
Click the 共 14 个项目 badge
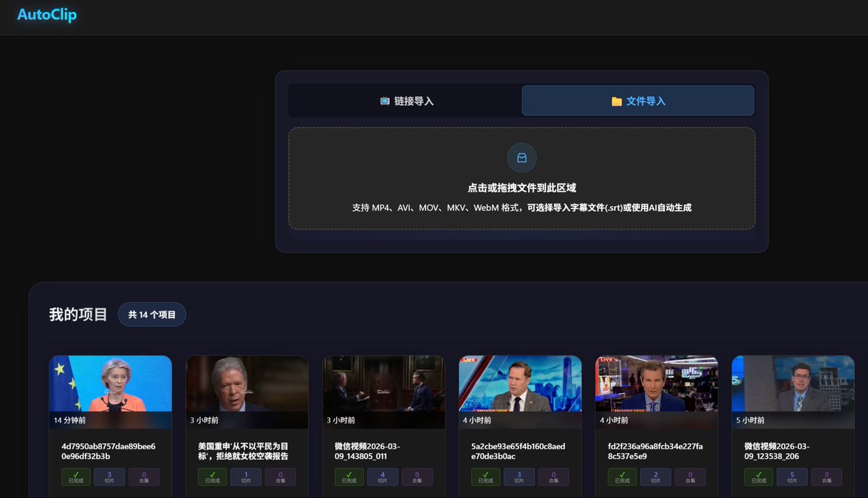pyautogui.click(x=152, y=314)
